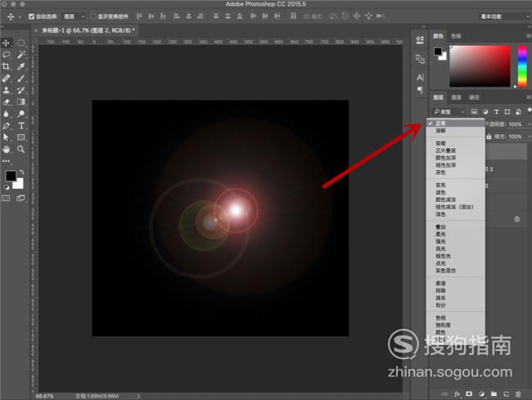Filter layers by type layers (T icon)
Viewport: 532px width, 400px height.
click(496, 111)
